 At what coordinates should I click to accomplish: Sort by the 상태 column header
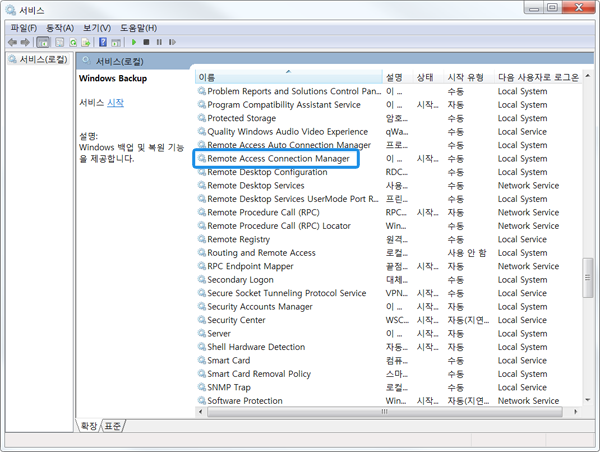[428, 77]
